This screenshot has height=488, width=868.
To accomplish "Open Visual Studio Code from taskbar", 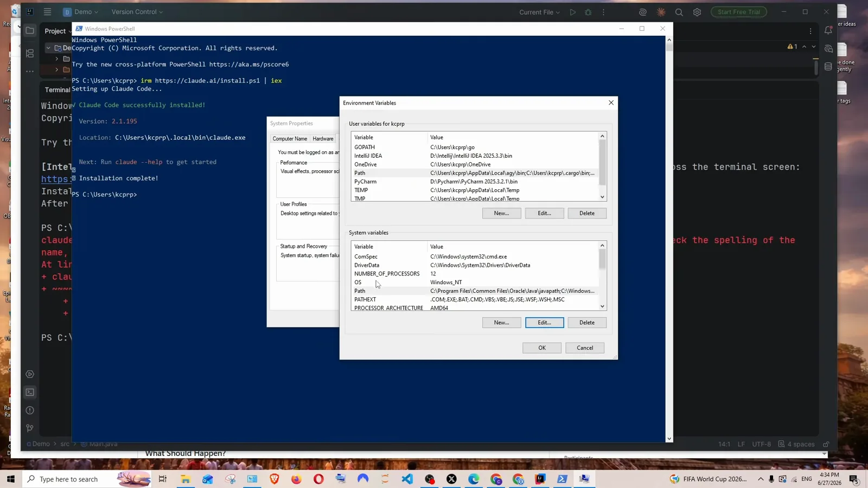I will [407, 479].
